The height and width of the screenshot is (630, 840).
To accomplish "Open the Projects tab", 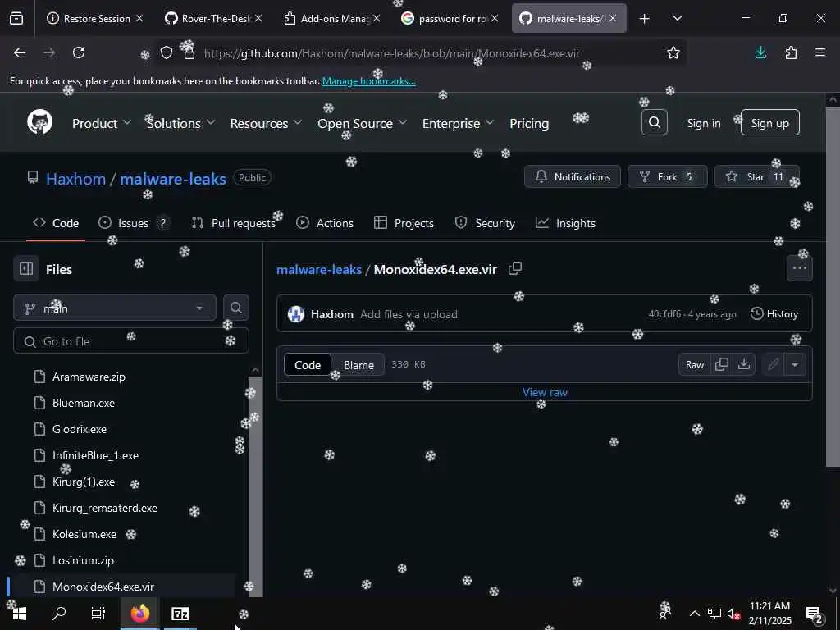I will [404, 223].
